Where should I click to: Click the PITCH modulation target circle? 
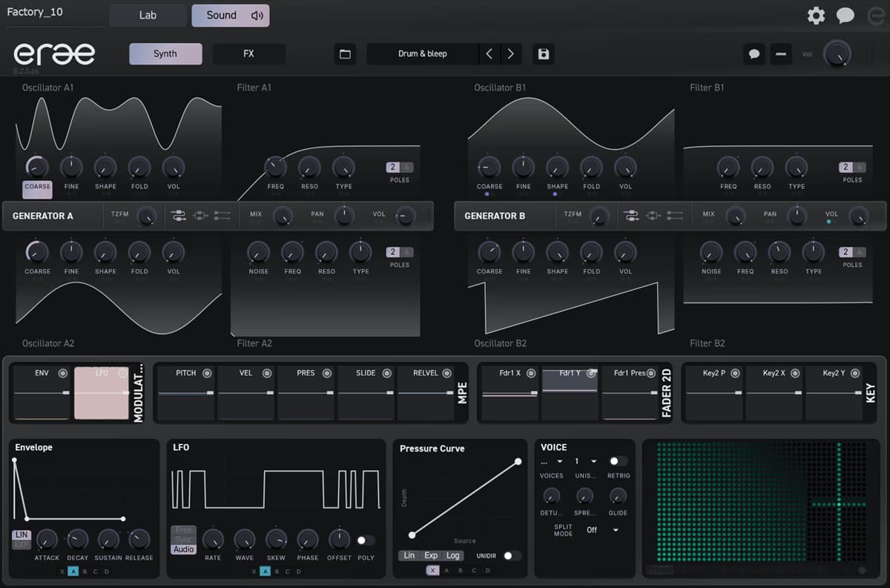pos(207,373)
